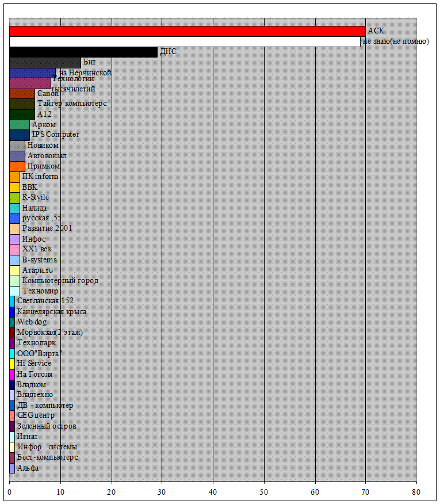440x504 pixels.
Task: Click the 'B-systems' label
Action: [39, 259]
